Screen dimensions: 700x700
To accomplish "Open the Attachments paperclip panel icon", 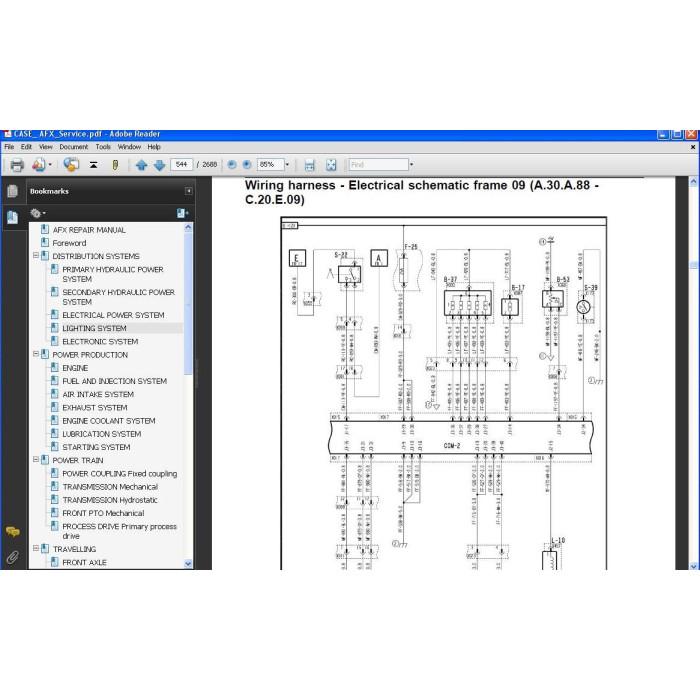I will [12, 557].
